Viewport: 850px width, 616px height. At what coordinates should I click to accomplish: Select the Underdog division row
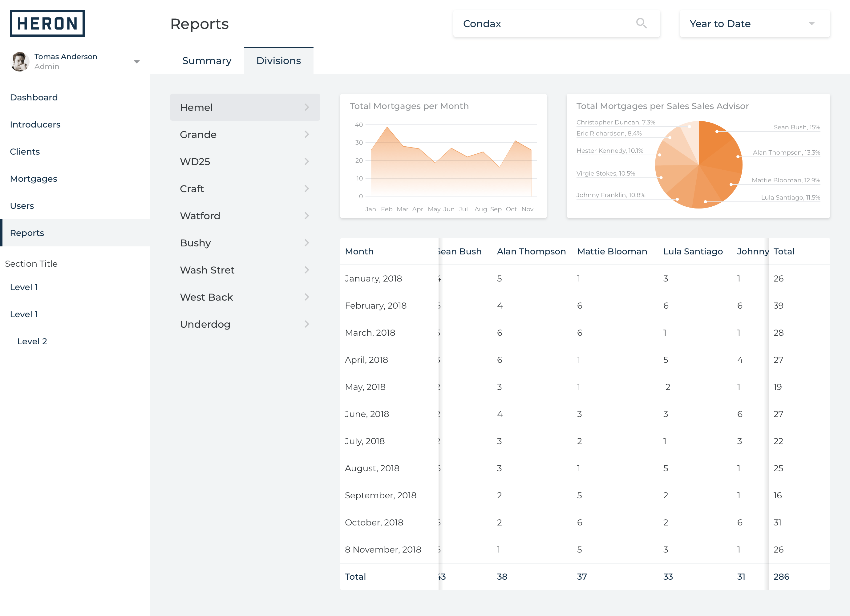[x=245, y=324]
